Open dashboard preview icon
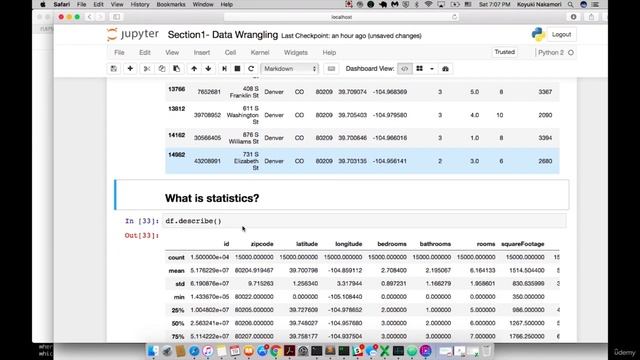This screenshot has width=640, height=360. coord(445,69)
